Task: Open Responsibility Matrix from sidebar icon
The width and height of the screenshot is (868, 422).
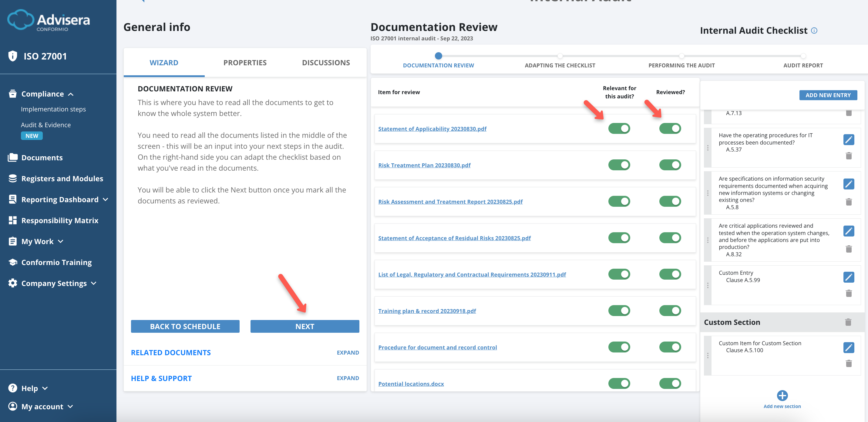Action: pyautogui.click(x=13, y=220)
